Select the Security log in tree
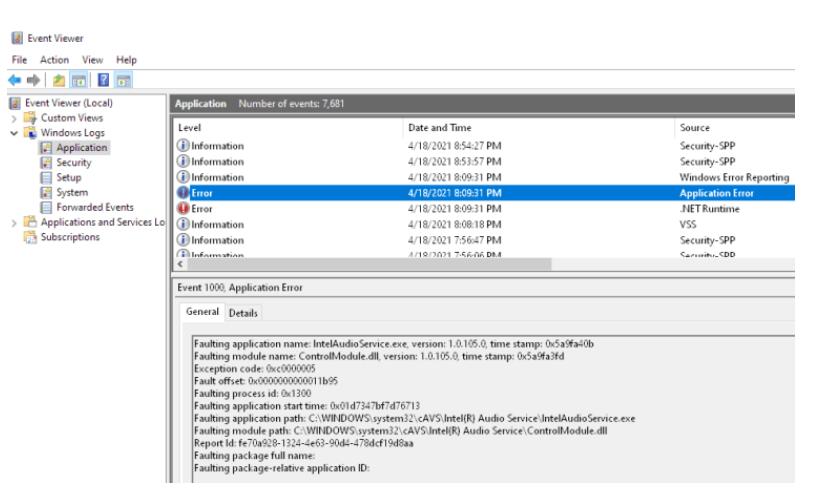The height and width of the screenshot is (492, 820). pos(74,162)
